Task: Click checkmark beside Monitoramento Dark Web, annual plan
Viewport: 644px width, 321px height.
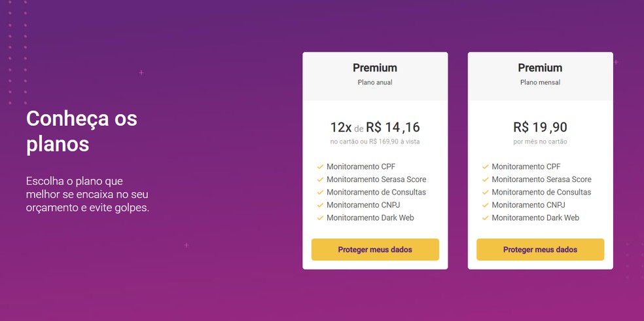Action: [320, 218]
